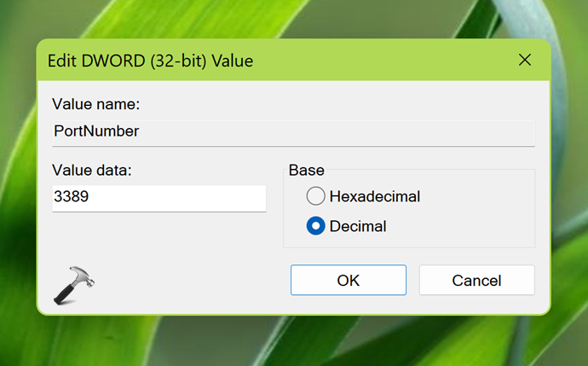The width and height of the screenshot is (588, 366).
Task: Close the Edit DWORD dialog with X
Action: (x=524, y=61)
